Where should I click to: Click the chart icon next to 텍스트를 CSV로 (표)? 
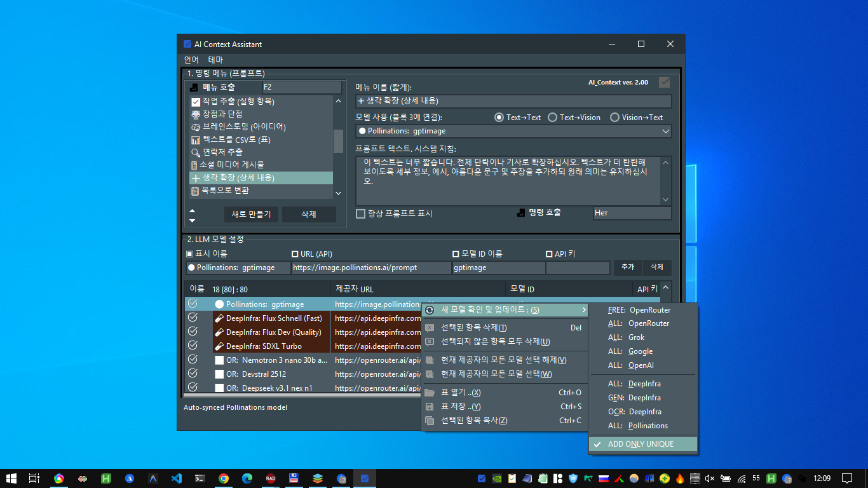pos(196,140)
